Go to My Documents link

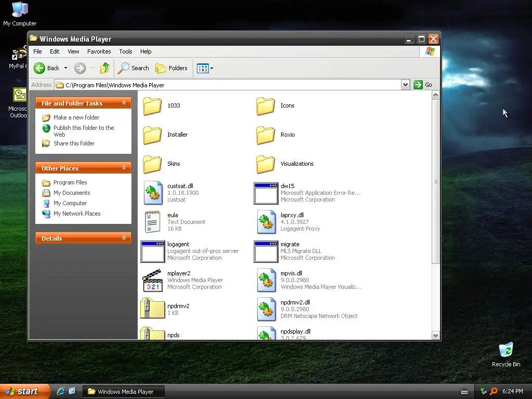[x=72, y=193]
